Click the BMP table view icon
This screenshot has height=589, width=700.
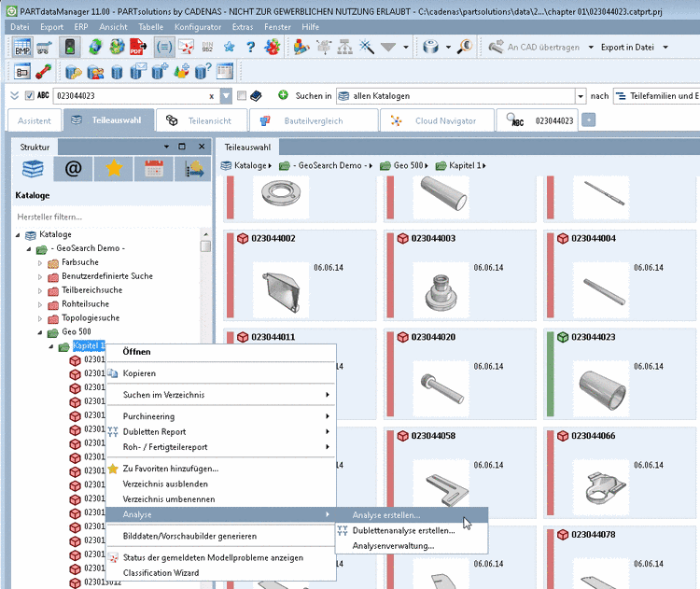click(22, 47)
